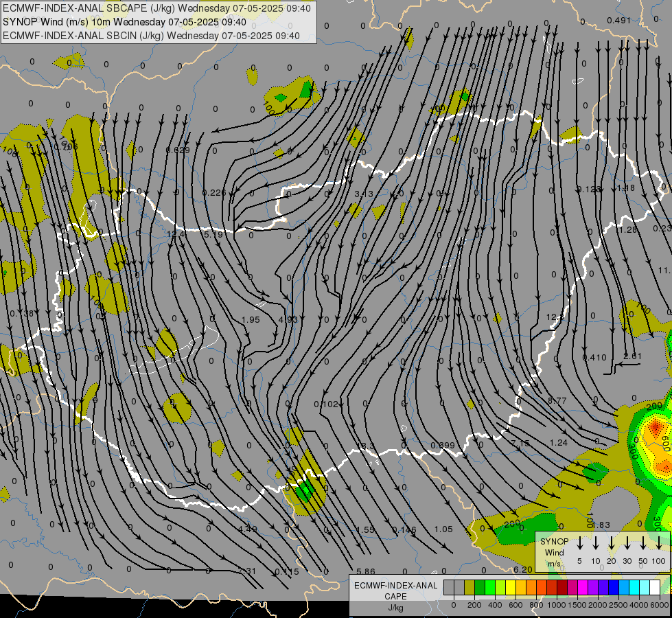Click the 0.629 value on the map
Image resolution: width=672 pixels, height=618 pixels.
point(177,150)
